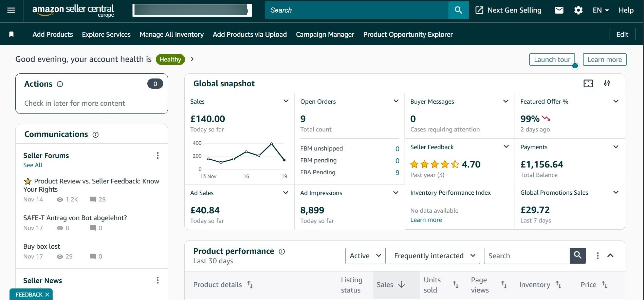Sort by Inventory column
Image resolution: width=644 pixels, height=300 pixels.
tap(558, 285)
